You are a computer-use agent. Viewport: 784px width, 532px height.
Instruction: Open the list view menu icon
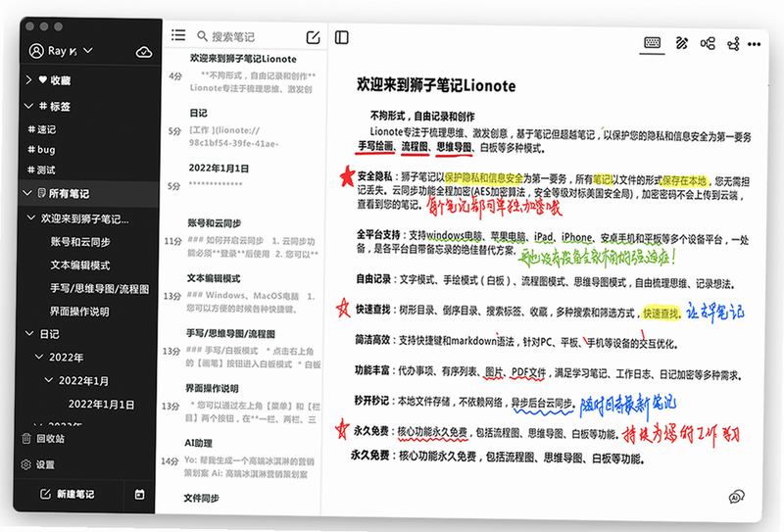178,35
